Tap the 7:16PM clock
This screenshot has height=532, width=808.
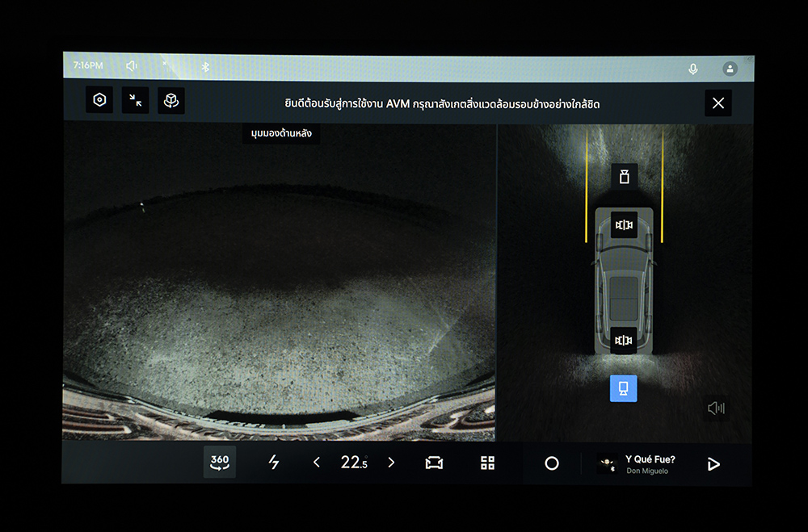coord(88,65)
